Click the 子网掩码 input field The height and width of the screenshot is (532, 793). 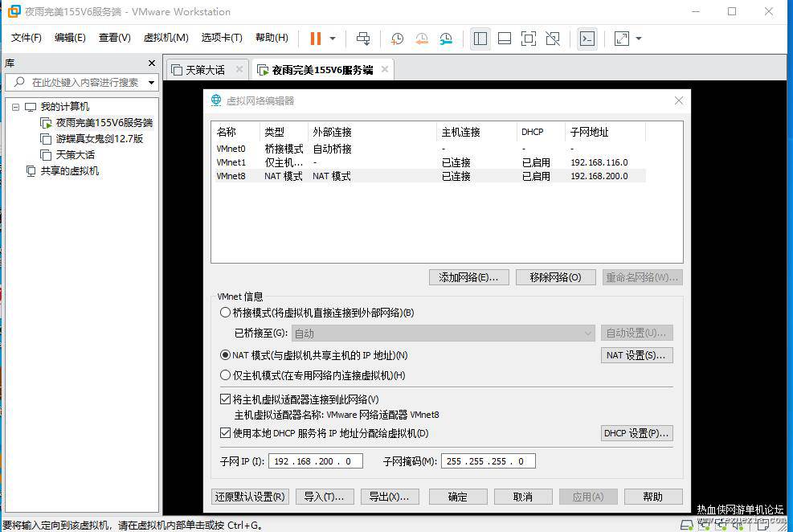pyautogui.click(x=488, y=461)
